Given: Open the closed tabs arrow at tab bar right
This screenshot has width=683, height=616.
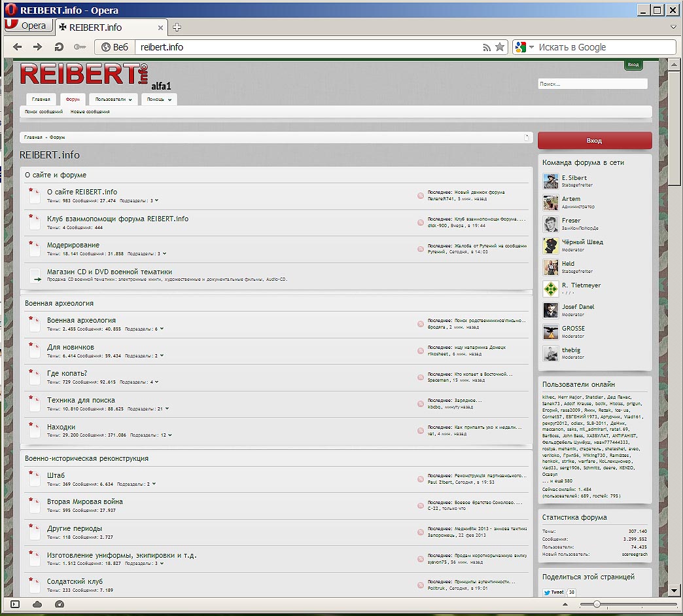Looking at the screenshot, I should (x=673, y=27).
